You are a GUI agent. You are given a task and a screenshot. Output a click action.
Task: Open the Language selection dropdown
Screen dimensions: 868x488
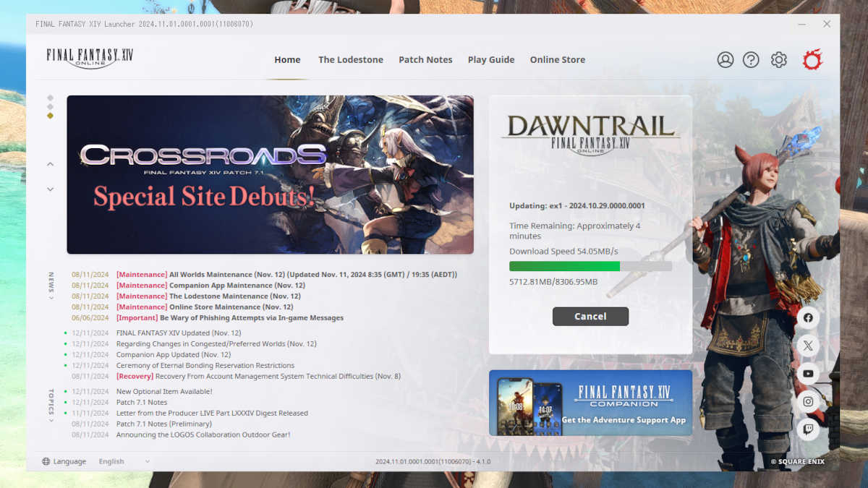pos(123,461)
